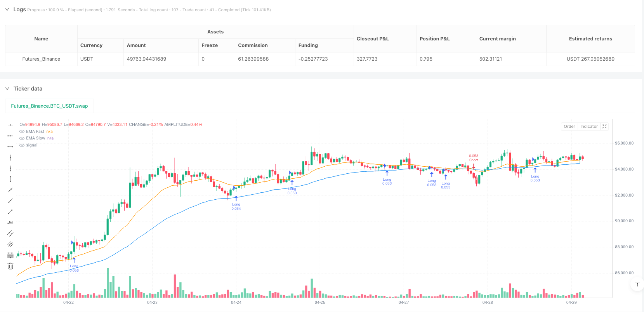Toggle visibility of the signal indicator

(22, 145)
